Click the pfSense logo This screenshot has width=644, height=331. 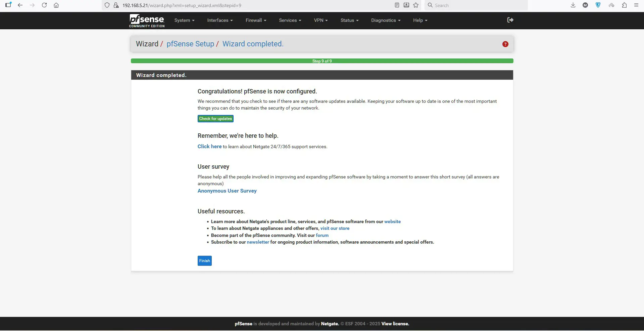(x=147, y=20)
